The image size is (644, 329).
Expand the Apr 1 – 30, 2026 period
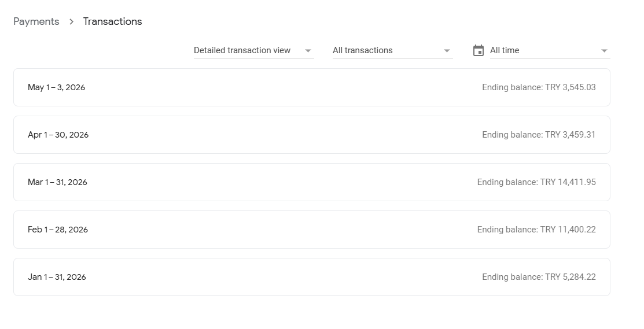tap(312, 135)
